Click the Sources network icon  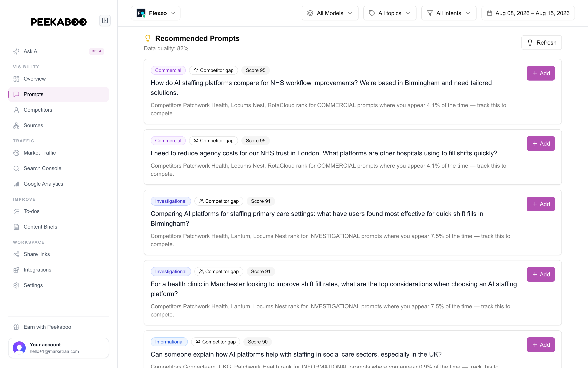click(x=16, y=126)
